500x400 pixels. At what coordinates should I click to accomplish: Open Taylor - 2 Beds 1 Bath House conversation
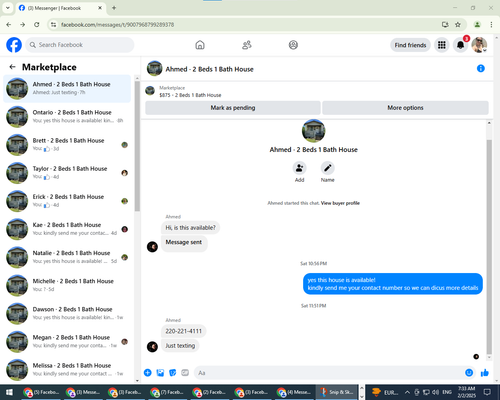(x=67, y=173)
